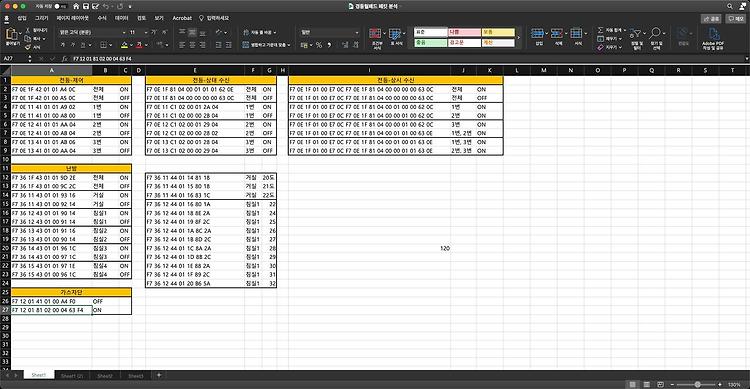Viewport: 750px width, 389px height.
Task: Open Conditional Formatting menu
Action: point(376,38)
